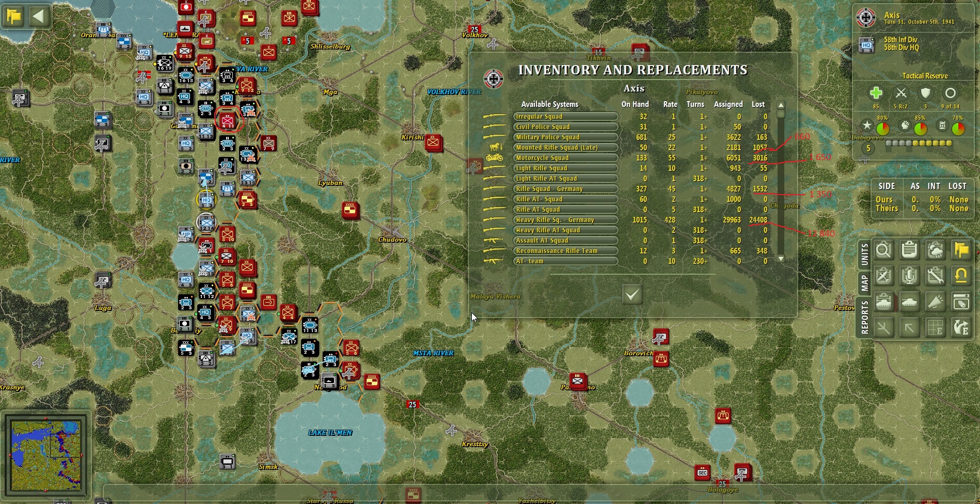This screenshot has width=980, height=504.
Task: Click the yellow undo move icon
Action: point(961,275)
